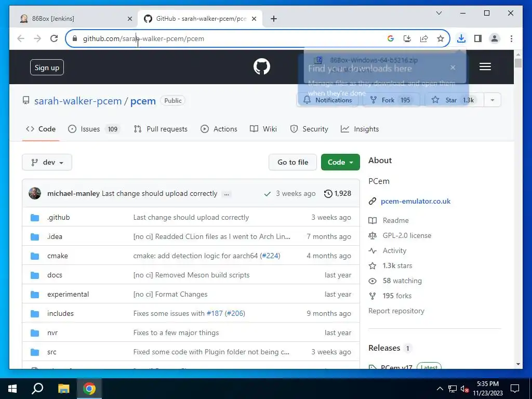Open the sarah-walker-pcem owner link
Image resolution: width=532 pixels, height=399 pixels.
pyautogui.click(x=78, y=101)
